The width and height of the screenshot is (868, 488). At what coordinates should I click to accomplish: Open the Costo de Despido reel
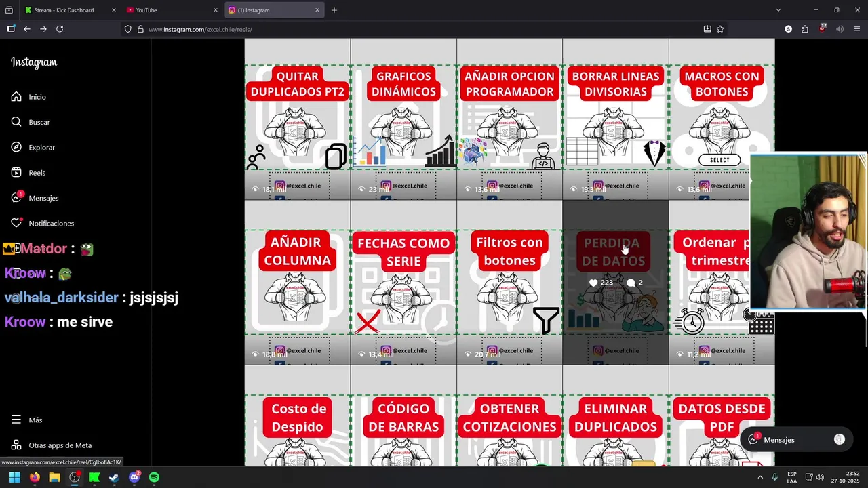coord(298,417)
